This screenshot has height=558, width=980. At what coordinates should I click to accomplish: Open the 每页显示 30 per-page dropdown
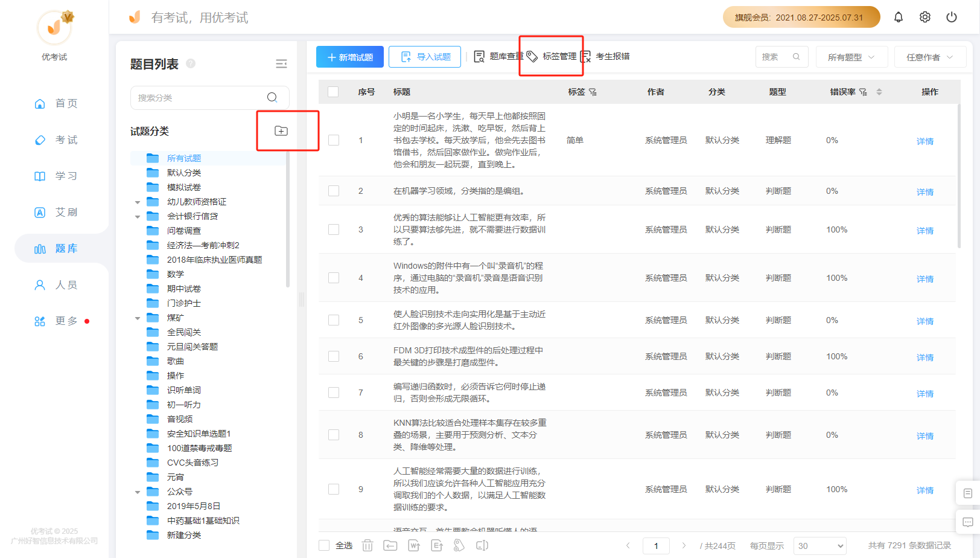tap(819, 546)
